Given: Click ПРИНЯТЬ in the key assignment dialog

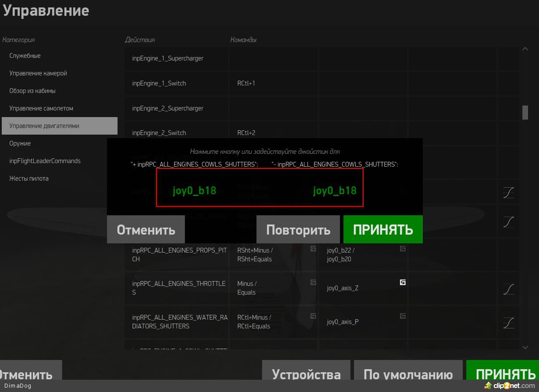Looking at the screenshot, I should point(383,229).
